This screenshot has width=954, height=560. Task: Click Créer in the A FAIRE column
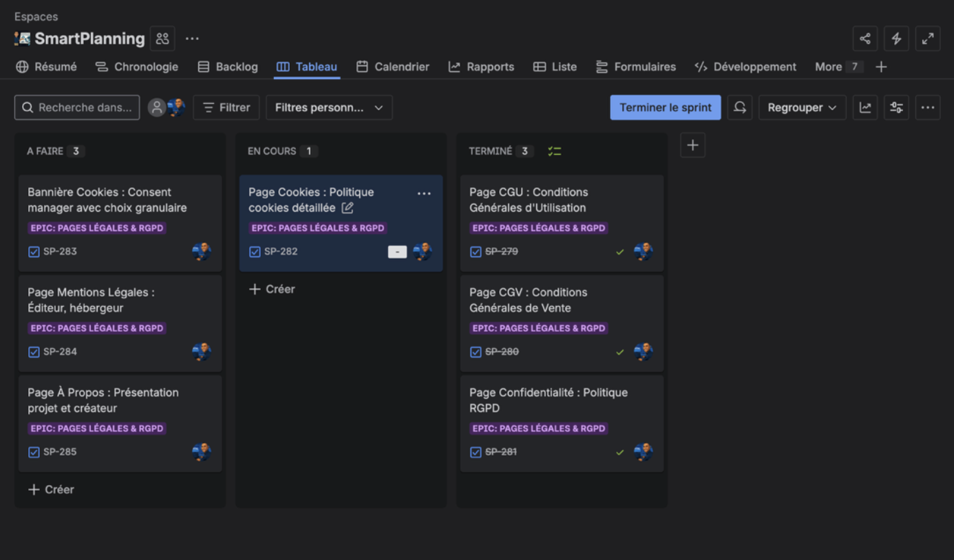51,490
